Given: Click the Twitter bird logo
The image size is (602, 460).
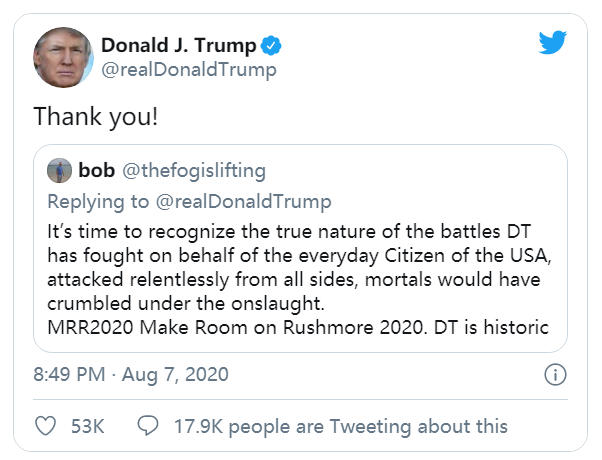Looking at the screenshot, I should coord(552,43).
